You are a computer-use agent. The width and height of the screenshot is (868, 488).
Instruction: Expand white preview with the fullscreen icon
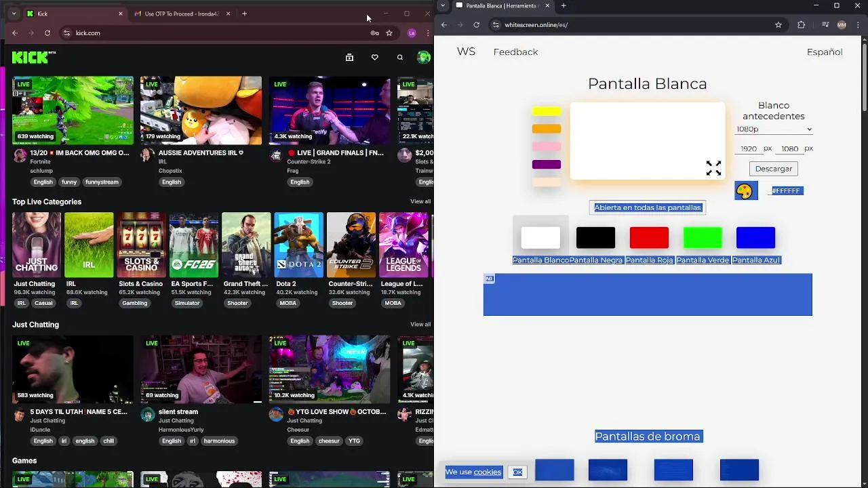[x=713, y=168]
